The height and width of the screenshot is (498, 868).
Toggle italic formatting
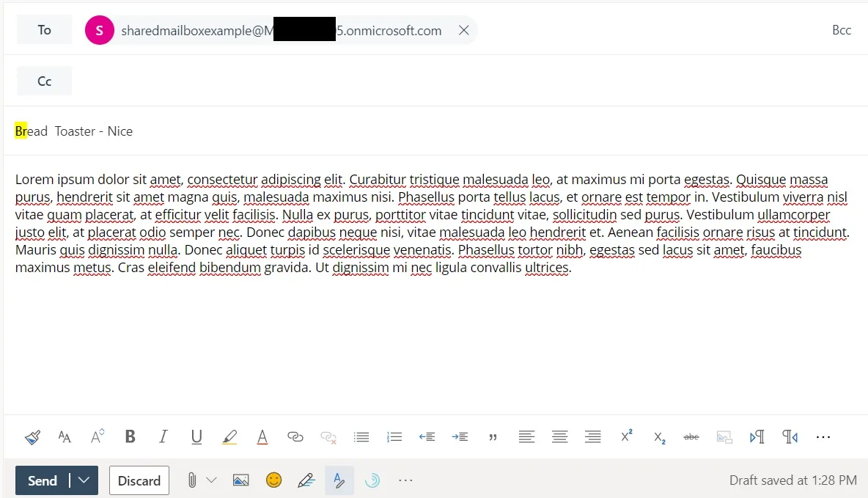coord(163,436)
